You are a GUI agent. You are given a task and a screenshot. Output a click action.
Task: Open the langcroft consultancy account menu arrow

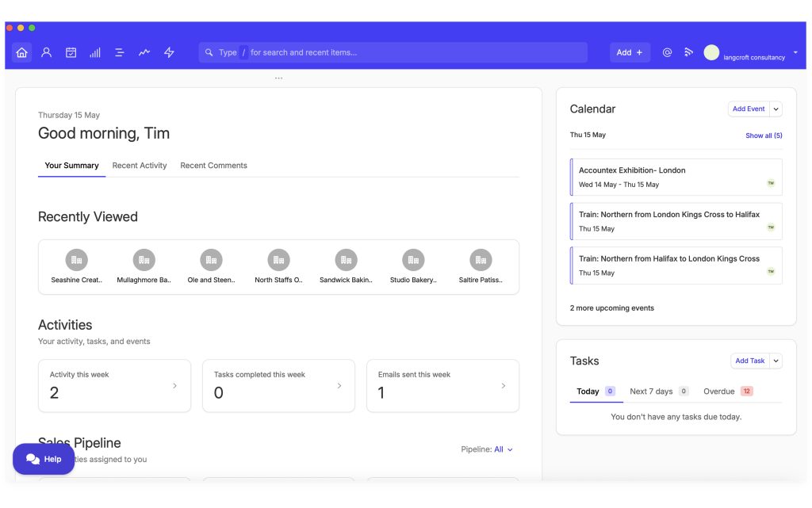tap(795, 53)
